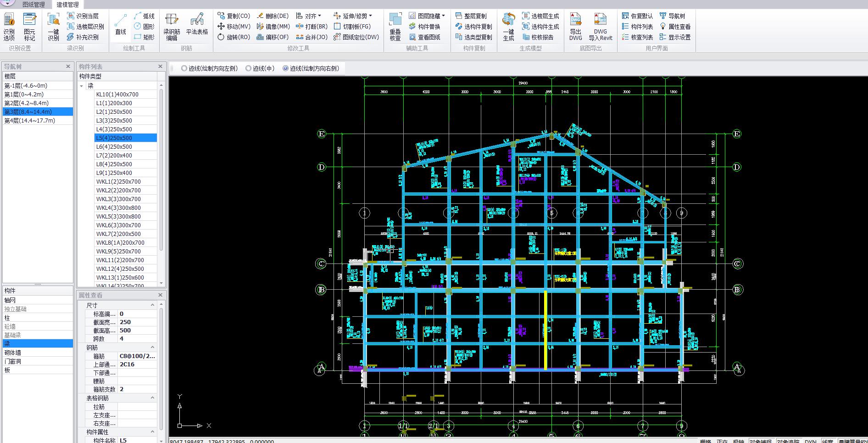Edit the 上部通长筋 value 2C16 field

click(x=137, y=364)
